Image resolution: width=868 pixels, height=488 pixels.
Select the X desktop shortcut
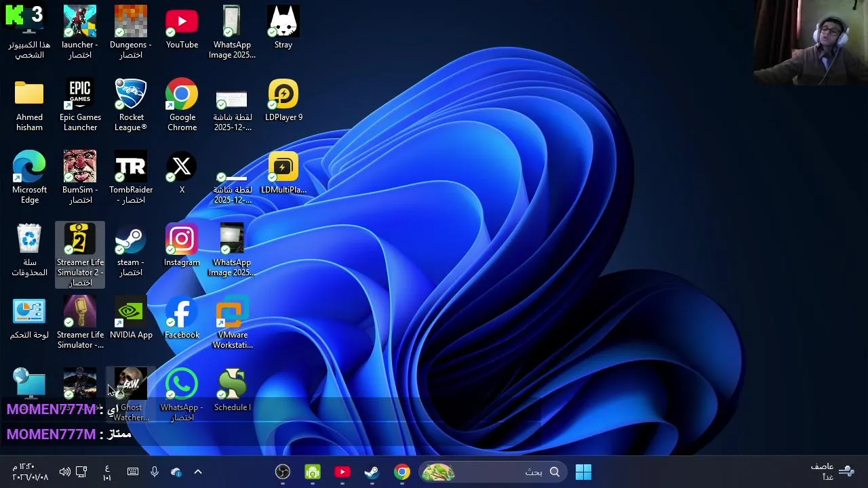click(182, 173)
